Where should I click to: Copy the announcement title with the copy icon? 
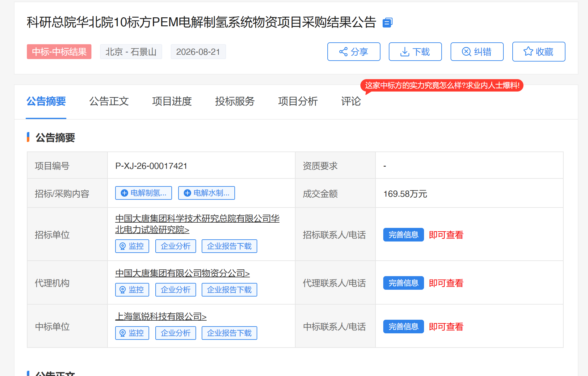[387, 23]
